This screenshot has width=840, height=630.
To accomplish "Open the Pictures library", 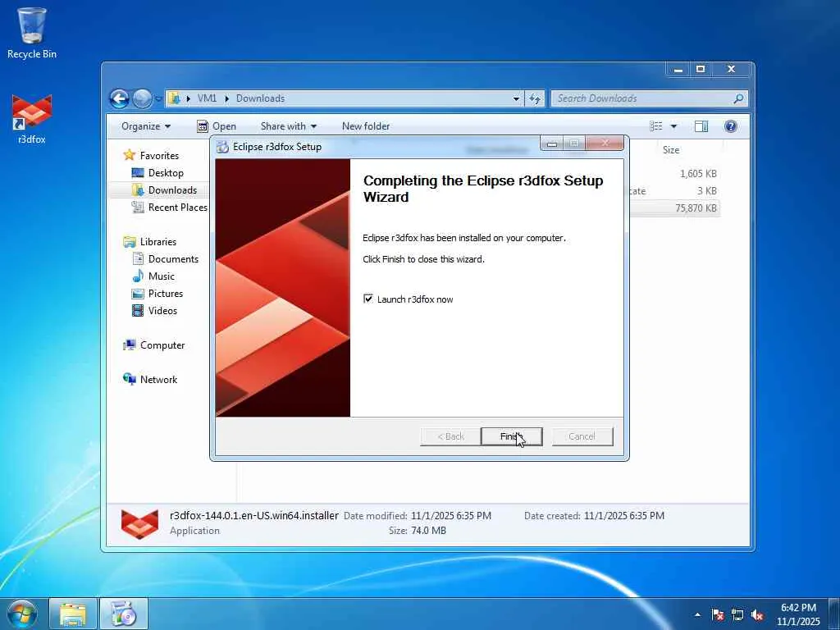I will 166,294.
